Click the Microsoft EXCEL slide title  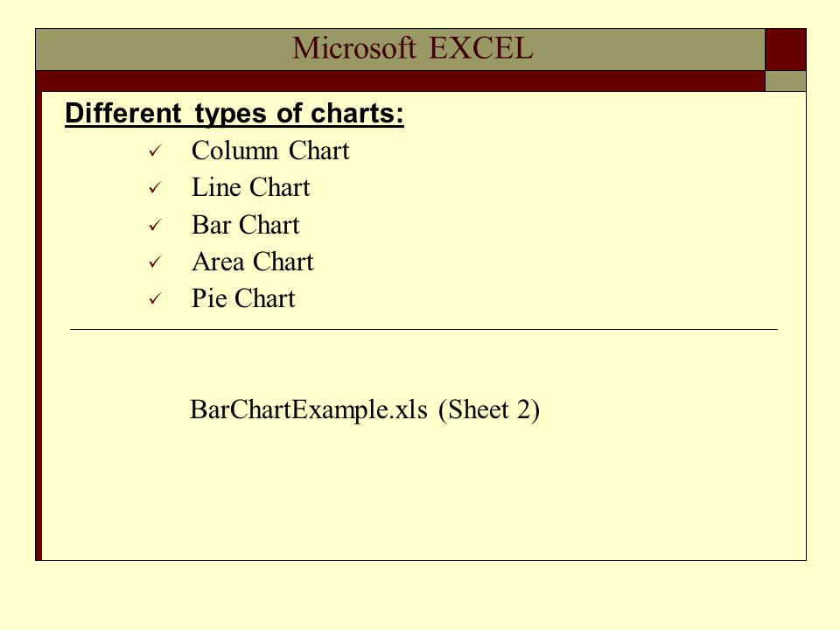pos(412,48)
